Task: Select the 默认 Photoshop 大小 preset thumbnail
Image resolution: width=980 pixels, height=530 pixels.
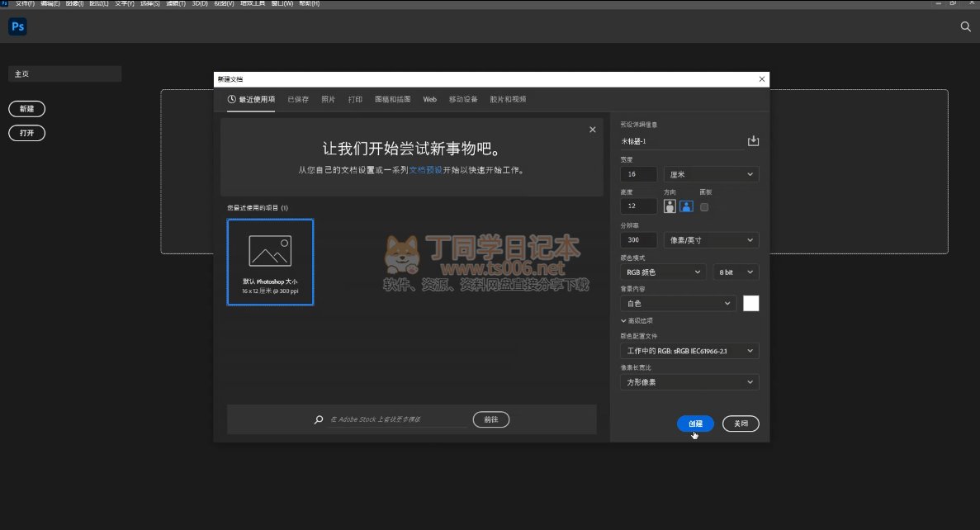Action: click(270, 262)
